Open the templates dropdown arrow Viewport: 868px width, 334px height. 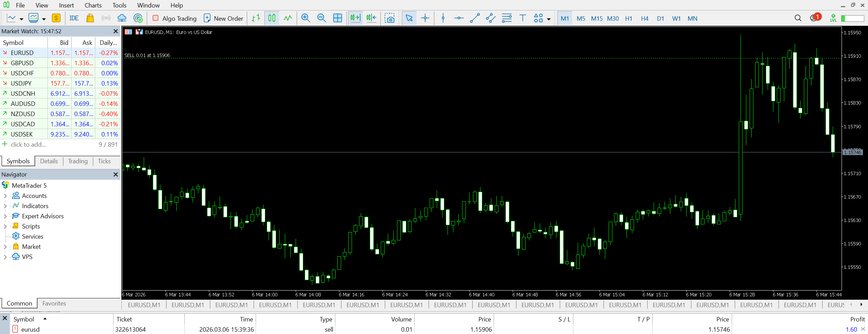44,19
